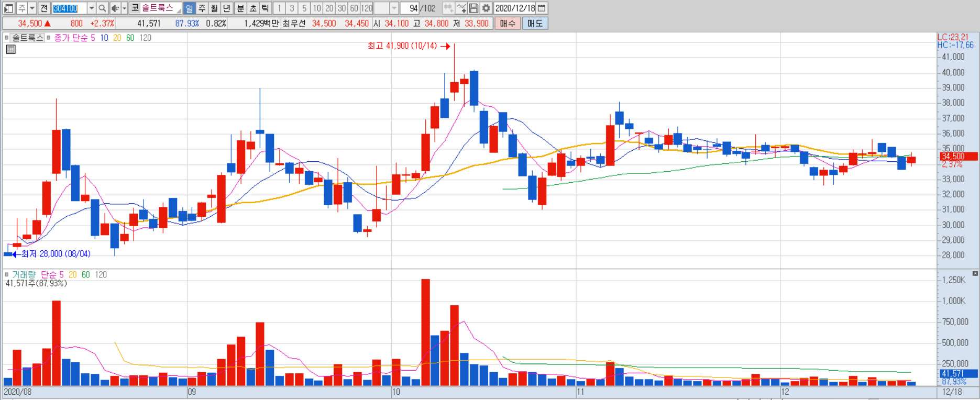This screenshot has width=980, height=400.
Task: Click the stock code field 304100
Action: pyautogui.click(x=69, y=8)
